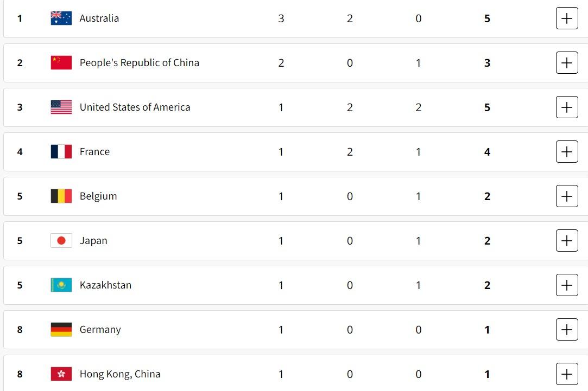Click the Kazakhstan flag icon
588x391 pixels.
coord(61,285)
